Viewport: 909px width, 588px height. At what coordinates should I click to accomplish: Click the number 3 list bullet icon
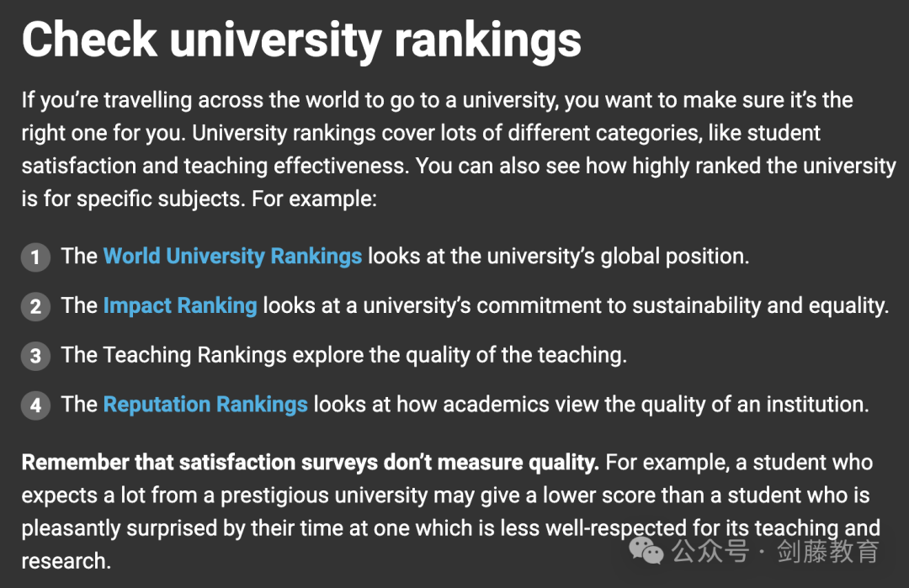[35, 356]
